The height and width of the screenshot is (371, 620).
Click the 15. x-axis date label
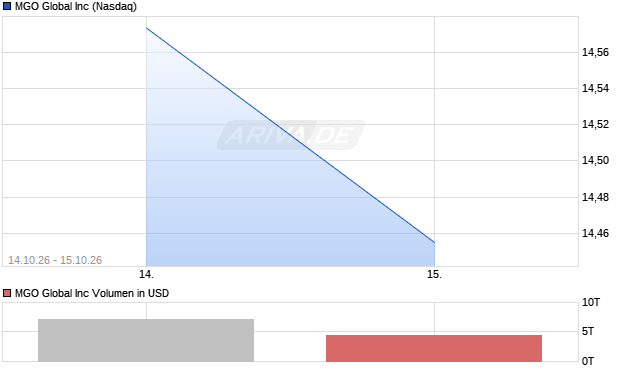(x=434, y=274)
